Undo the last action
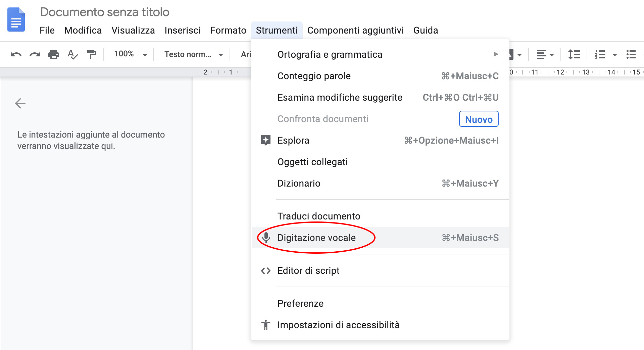644x350 pixels. point(15,54)
